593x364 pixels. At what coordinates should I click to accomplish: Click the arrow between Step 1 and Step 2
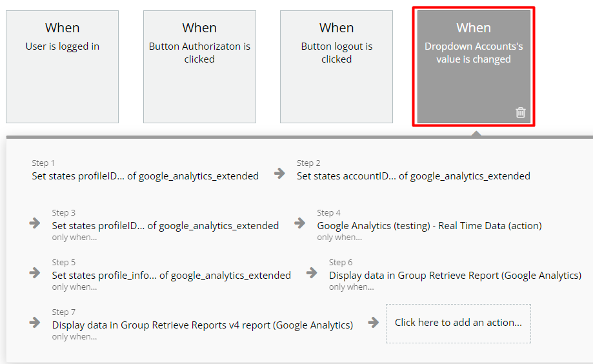pos(279,174)
